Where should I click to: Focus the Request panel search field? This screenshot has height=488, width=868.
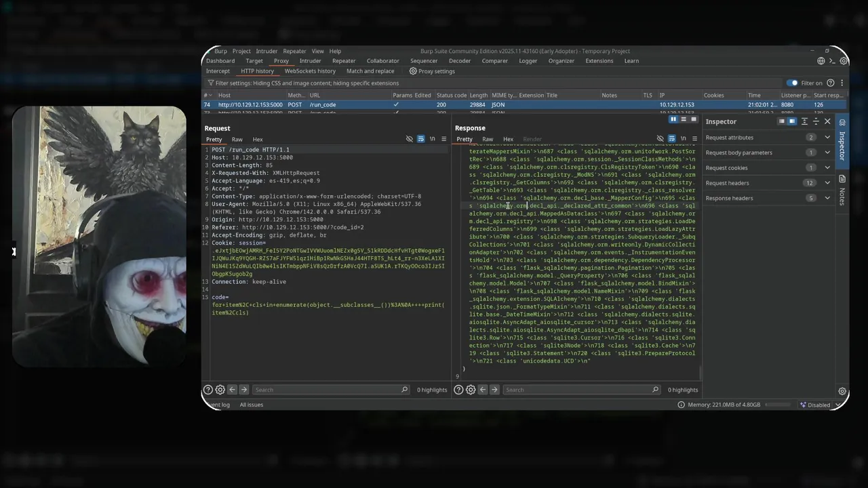pyautogui.click(x=331, y=390)
